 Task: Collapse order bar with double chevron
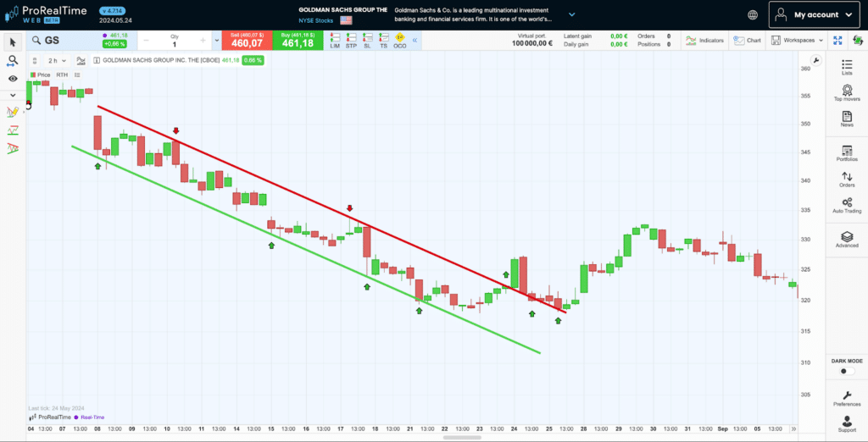point(415,41)
